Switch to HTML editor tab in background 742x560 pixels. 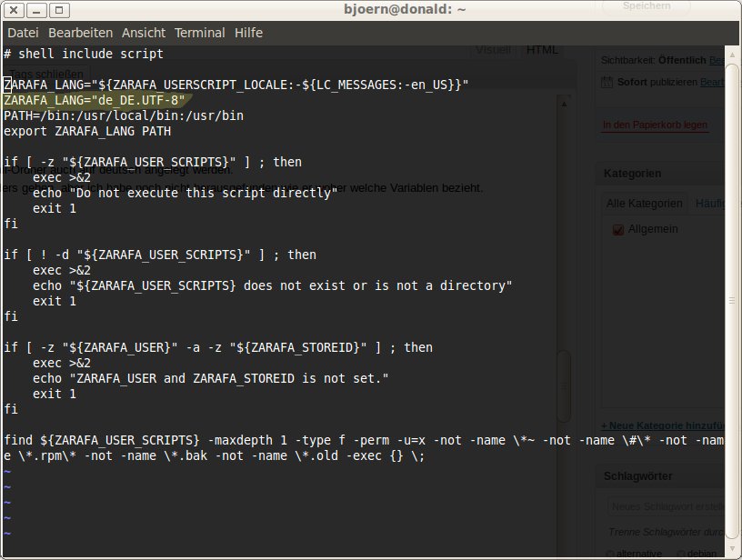click(542, 50)
